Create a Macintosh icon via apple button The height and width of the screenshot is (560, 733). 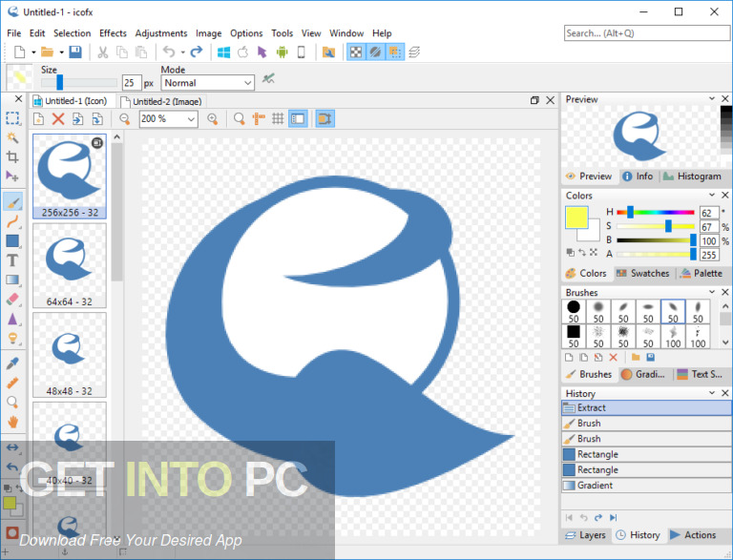[242, 52]
